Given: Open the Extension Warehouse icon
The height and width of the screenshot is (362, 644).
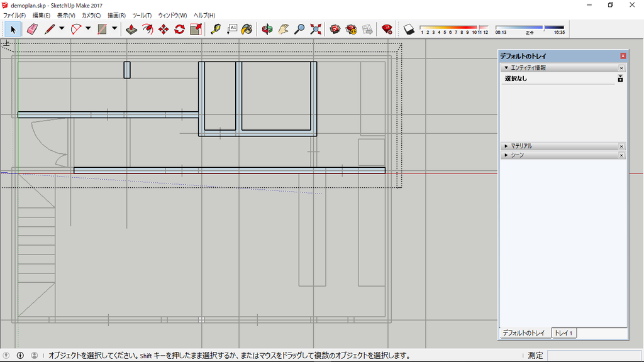Looking at the screenshot, I should (351, 29).
